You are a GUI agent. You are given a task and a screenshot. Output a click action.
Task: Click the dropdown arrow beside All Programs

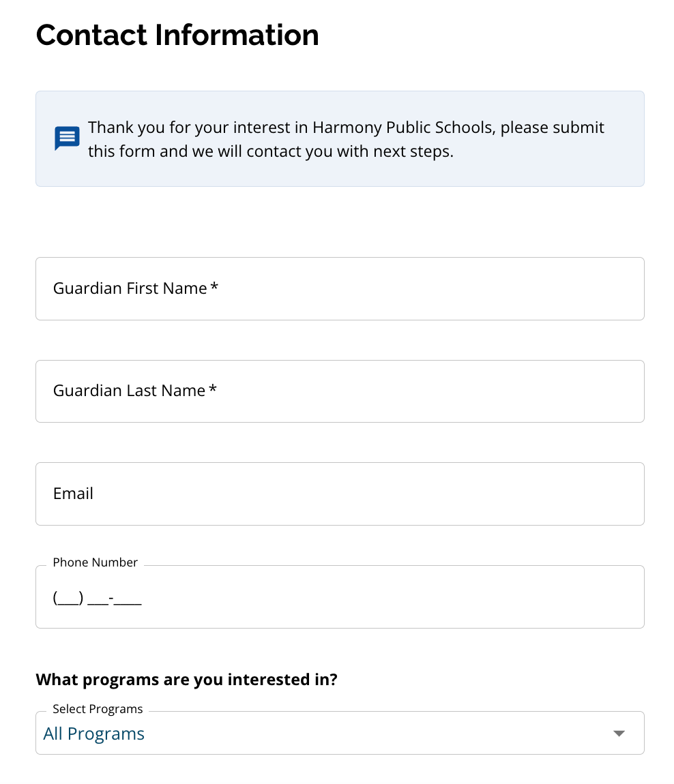(x=619, y=734)
